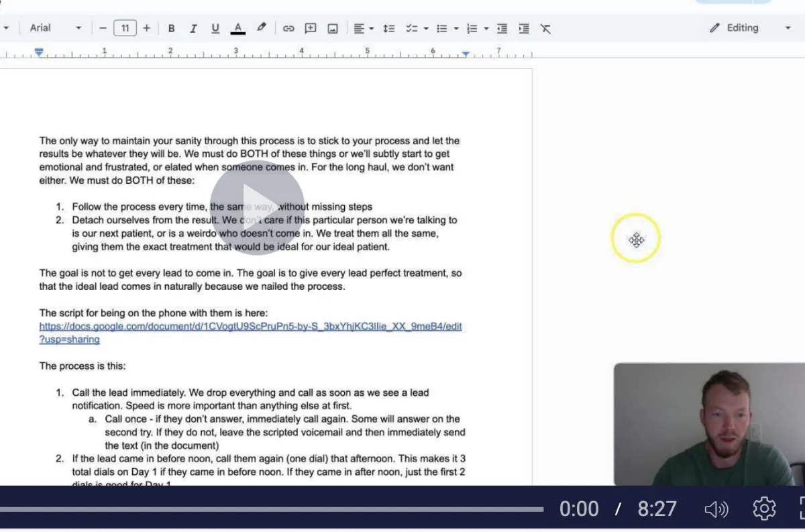Click the left indent marker on ruler
Viewport: 805px width, 532px height.
pyautogui.click(x=39, y=52)
